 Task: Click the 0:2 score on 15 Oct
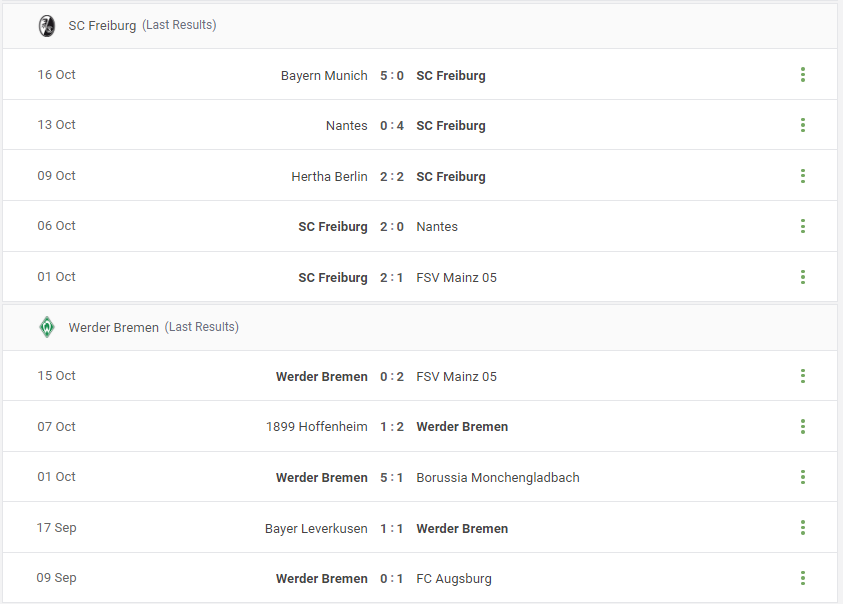click(x=392, y=376)
